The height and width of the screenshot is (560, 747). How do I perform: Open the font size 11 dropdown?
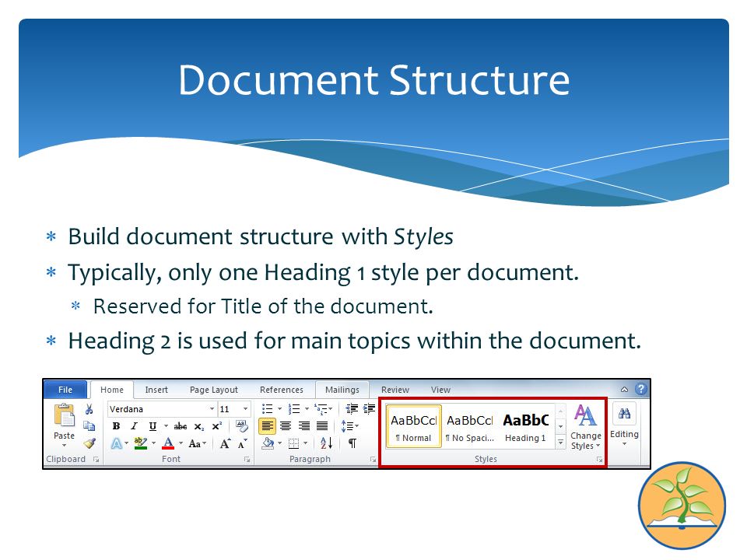(245, 409)
